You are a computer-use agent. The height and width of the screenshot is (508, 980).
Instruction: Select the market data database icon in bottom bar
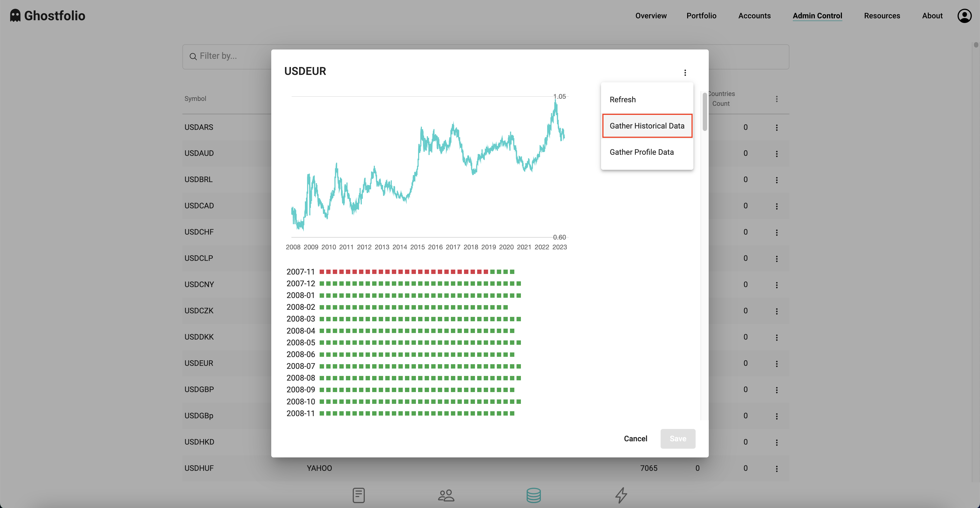pos(533,495)
